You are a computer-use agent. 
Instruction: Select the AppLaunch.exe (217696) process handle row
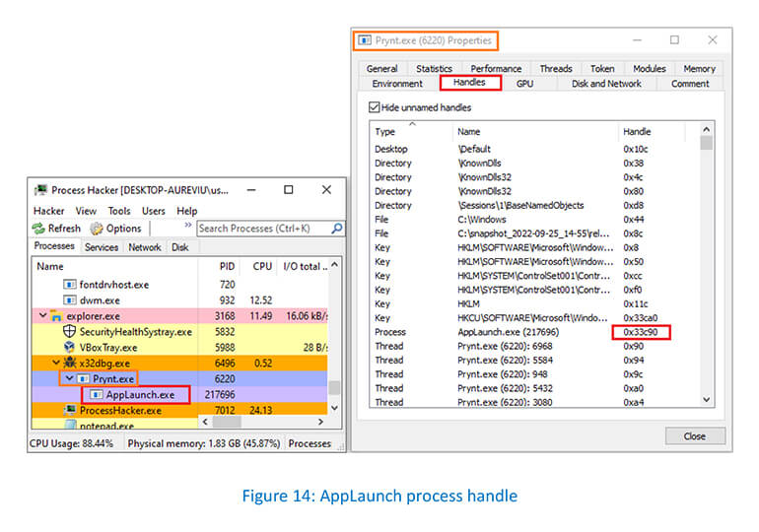[535, 332]
